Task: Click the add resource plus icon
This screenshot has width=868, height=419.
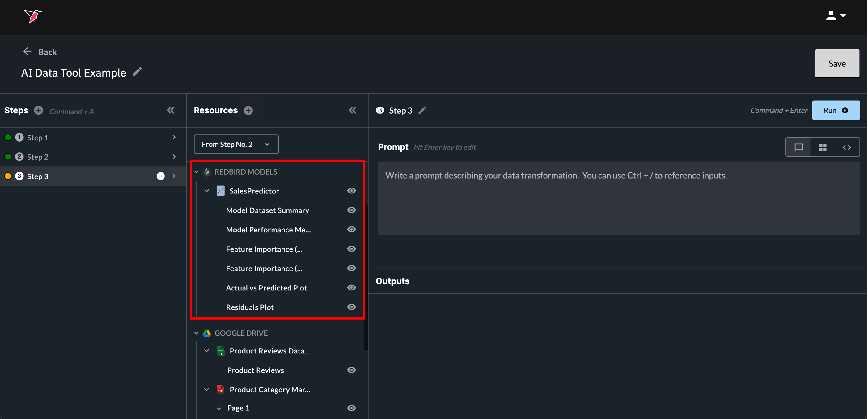Action: (248, 111)
